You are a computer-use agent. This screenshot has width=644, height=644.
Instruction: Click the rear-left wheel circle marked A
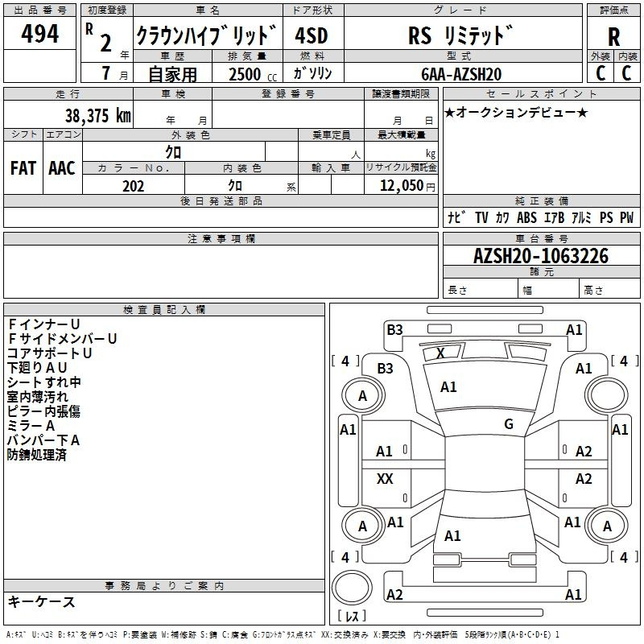[362, 526]
